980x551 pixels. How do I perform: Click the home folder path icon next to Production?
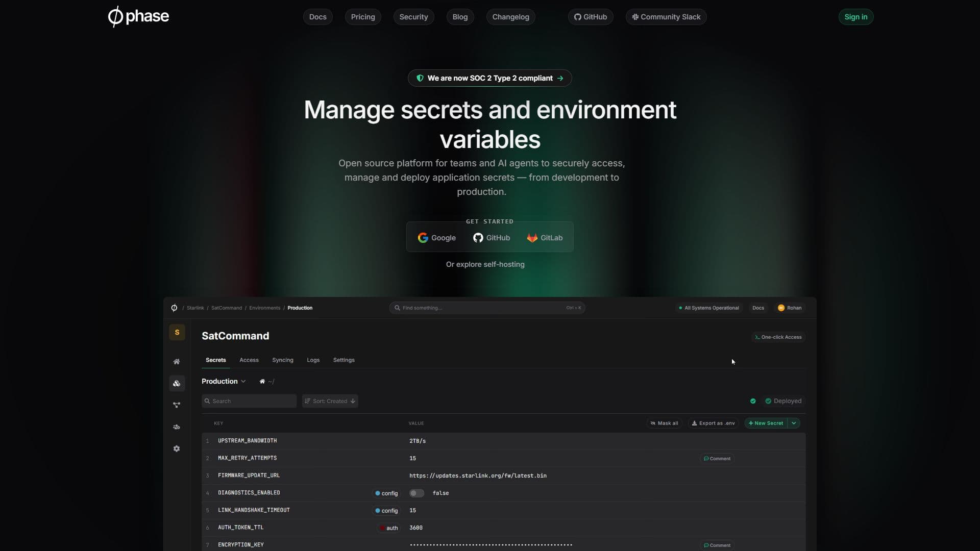pyautogui.click(x=262, y=381)
